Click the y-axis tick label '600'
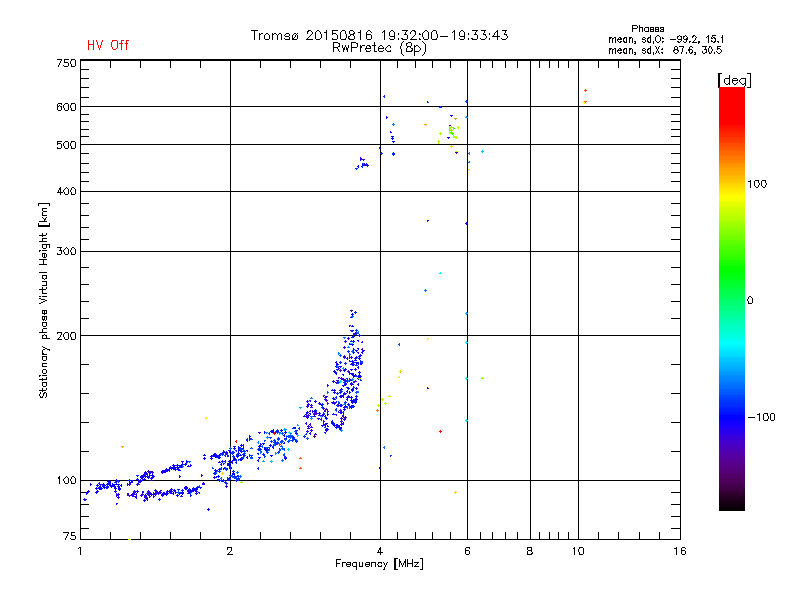800x600 pixels. [x=67, y=107]
